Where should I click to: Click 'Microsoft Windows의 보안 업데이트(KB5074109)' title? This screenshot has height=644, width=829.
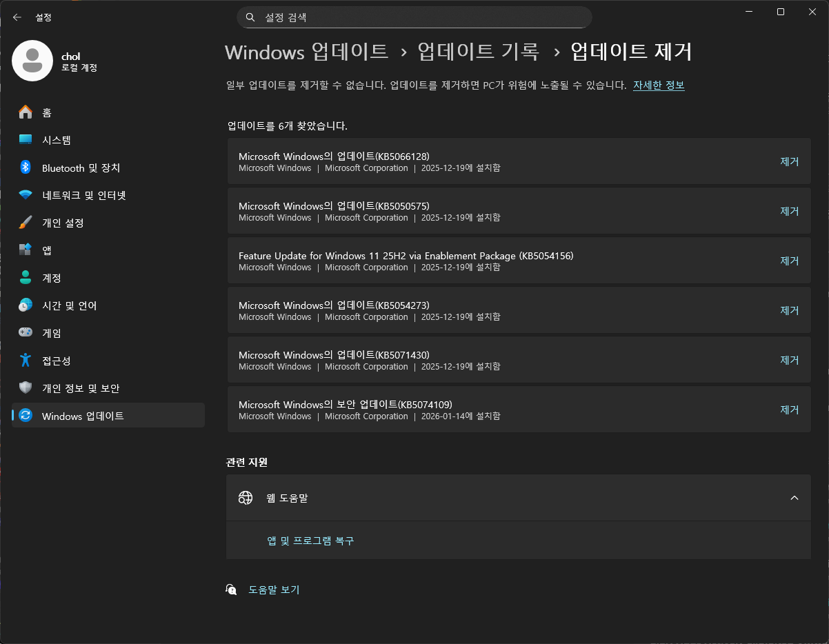pos(346,405)
